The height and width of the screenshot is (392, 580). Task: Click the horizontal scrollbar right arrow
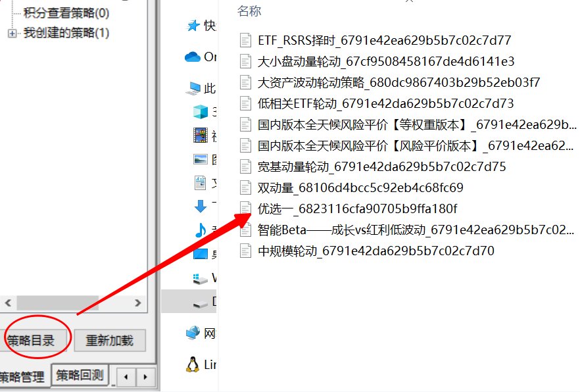[x=138, y=303]
